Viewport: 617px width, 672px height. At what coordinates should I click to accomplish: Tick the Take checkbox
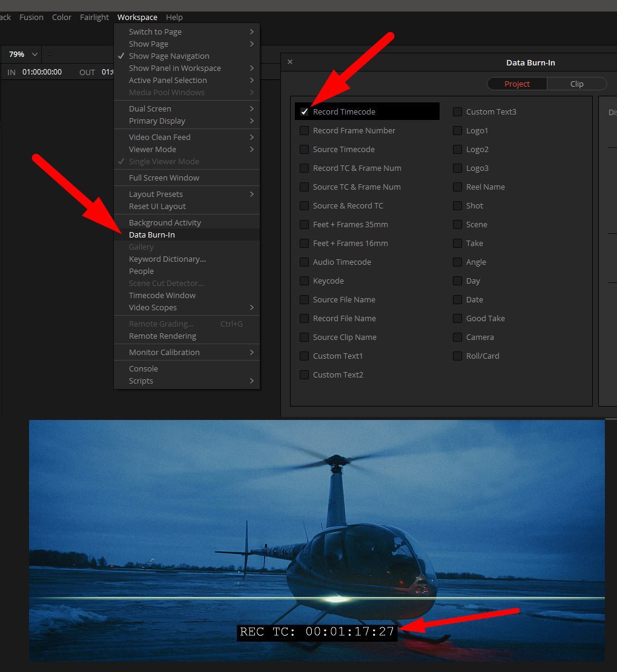click(457, 243)
